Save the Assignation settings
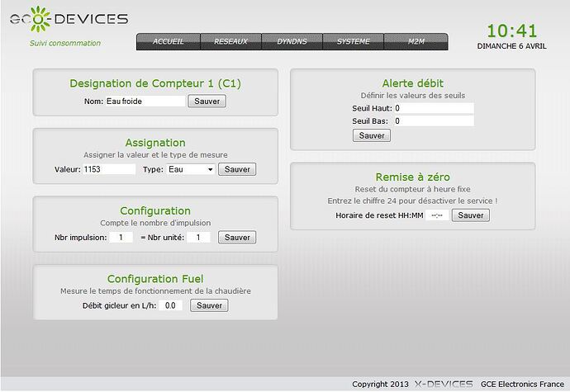570x392 pixels. [x=237, y=169]
